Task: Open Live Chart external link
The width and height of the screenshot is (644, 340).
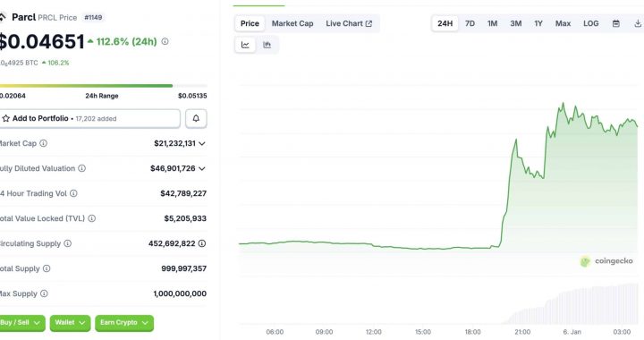Action: [x=349, y=23]
